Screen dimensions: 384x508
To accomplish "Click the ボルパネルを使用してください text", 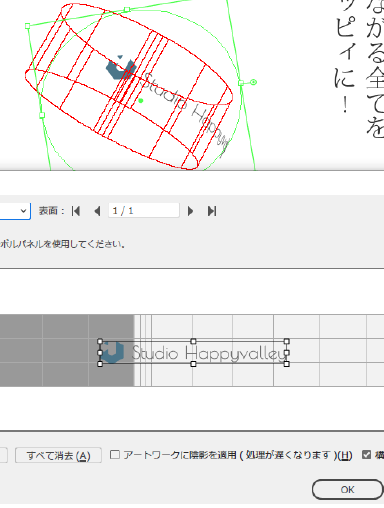I will pyautogui.click(x=63, y=244).
